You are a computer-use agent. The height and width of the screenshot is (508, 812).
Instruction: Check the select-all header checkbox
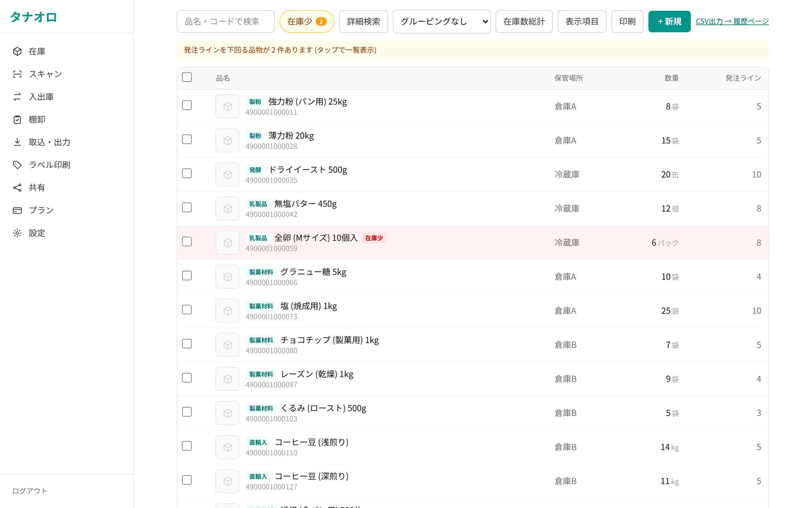coord(187,77)
